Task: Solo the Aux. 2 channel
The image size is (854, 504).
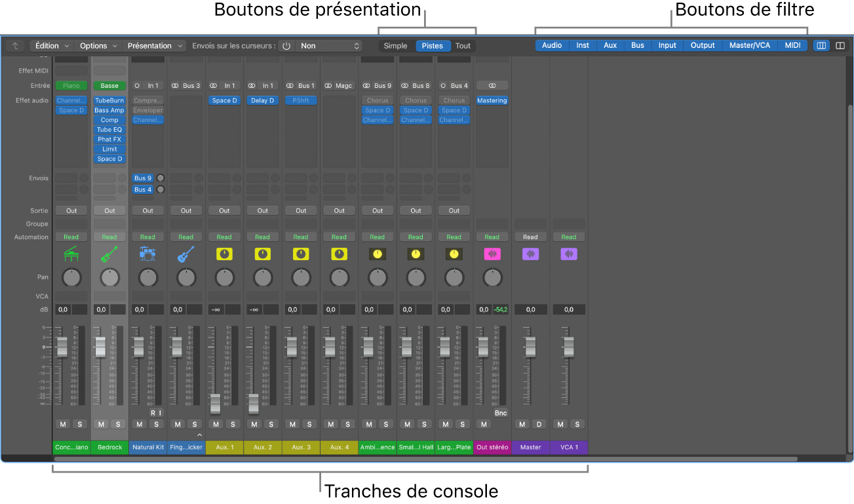Action: tap(271, 424)
